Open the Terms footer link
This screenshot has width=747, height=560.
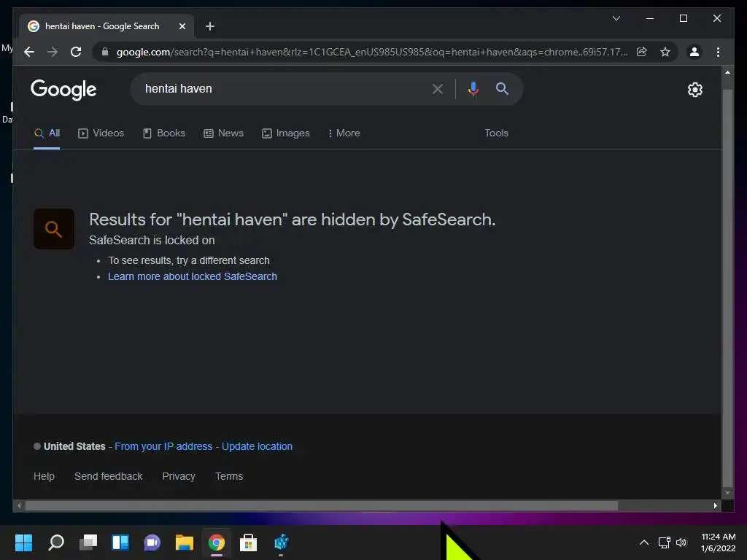click(229, 477)
